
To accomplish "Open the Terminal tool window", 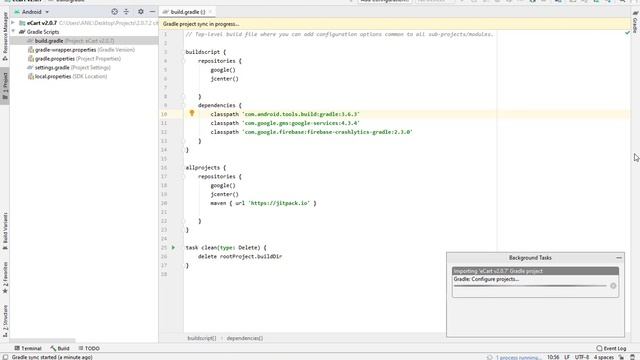I will pyautogui.click(x=28, y=348).
